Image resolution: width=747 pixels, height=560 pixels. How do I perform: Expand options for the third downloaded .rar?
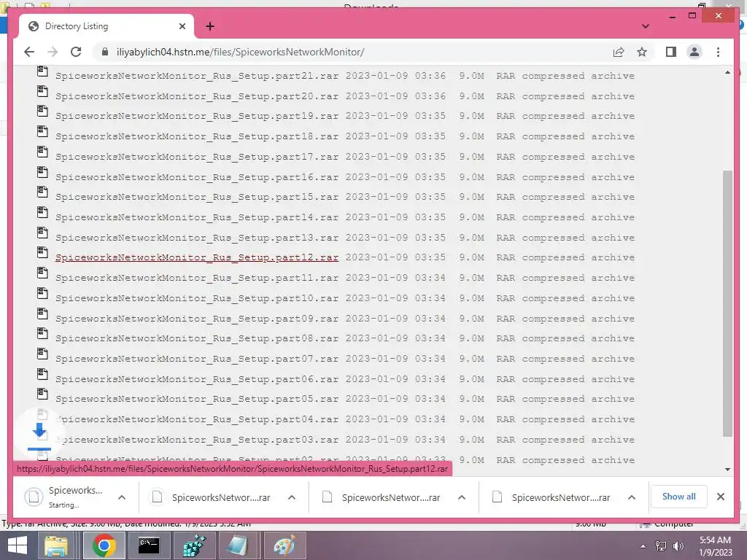[x=462, y=497]
